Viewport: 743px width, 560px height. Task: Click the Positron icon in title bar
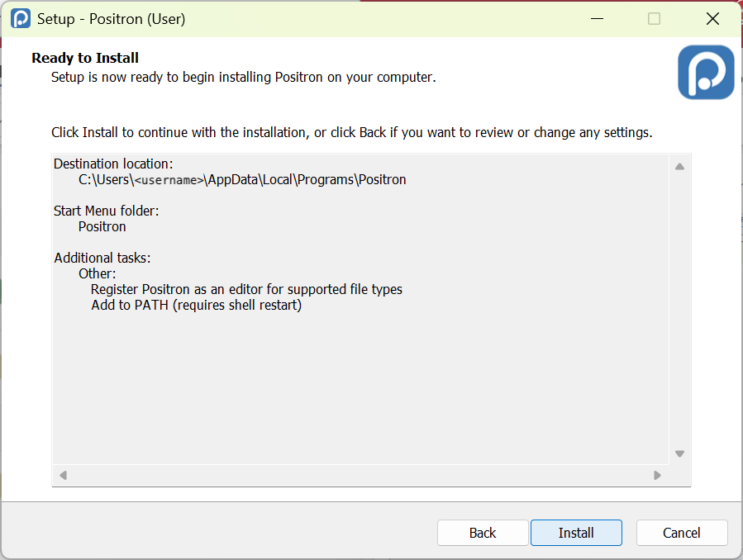21,18
